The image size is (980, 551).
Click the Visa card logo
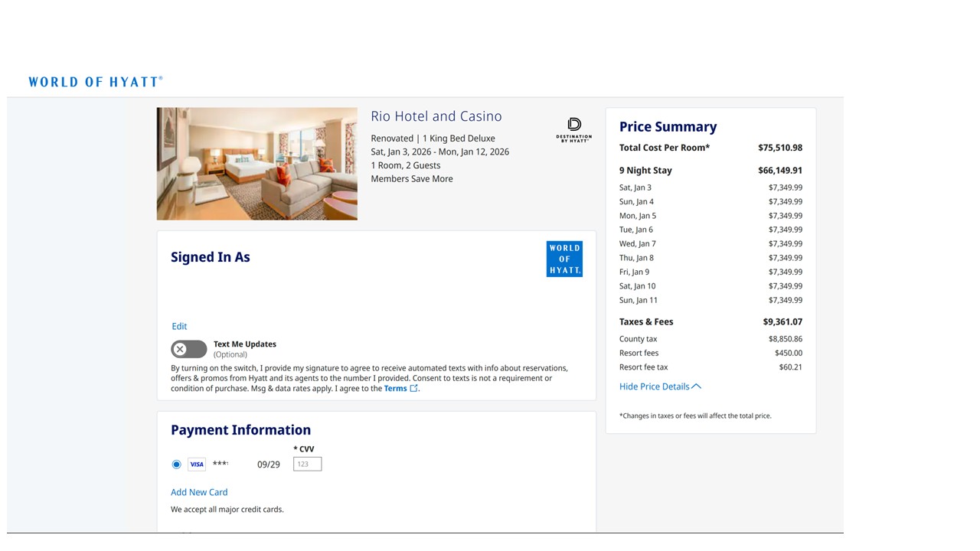pyautogui.click(x=197, y=465)
